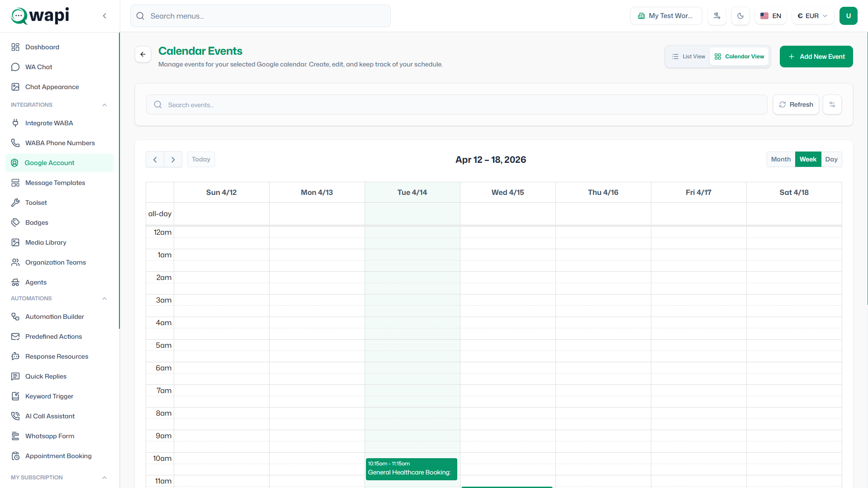Click the Media Library icon
Image resolution: width=868 pixels, height=488 pixels.
click(15, 242)
